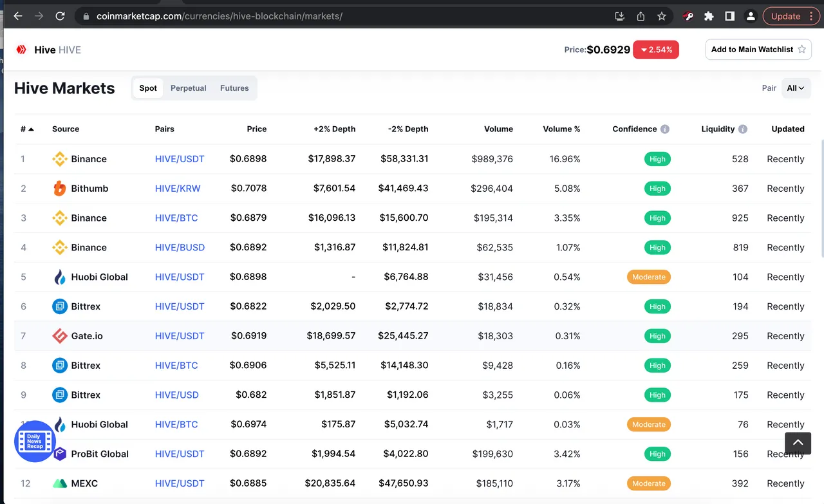Click Moderate badge in Huobi HIVE/USDT row
Screen dimensions: 824x504
click(x=648, y=277)
